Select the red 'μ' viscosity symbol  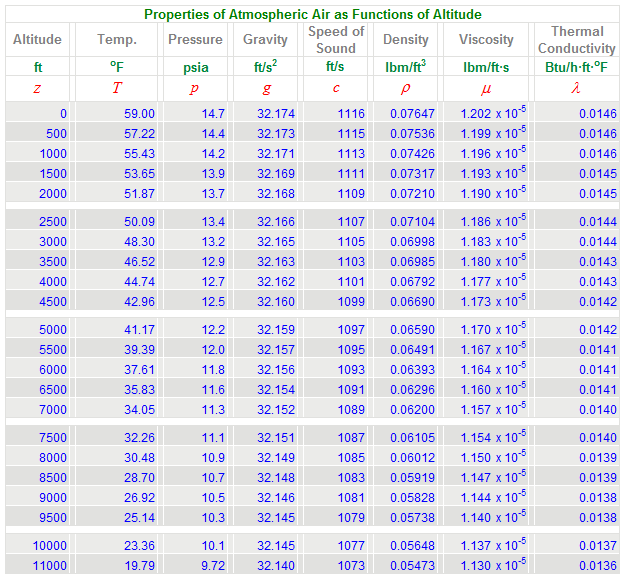point(486,88)
